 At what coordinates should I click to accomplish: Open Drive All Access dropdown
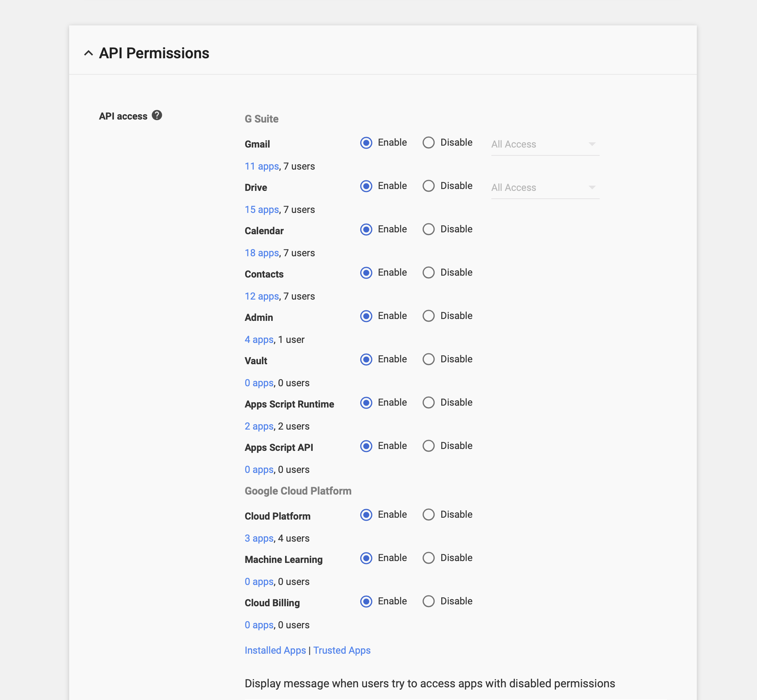point(545,188)
